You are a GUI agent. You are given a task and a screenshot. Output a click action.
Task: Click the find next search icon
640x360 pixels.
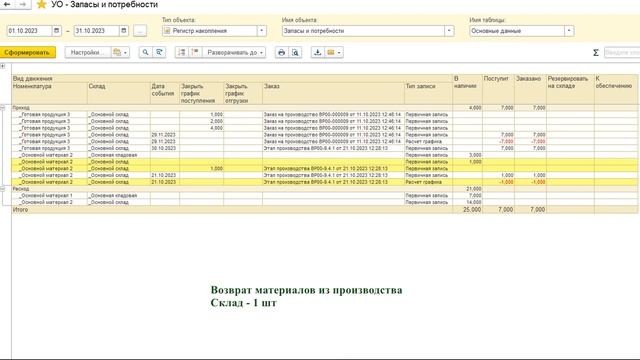(x=159, y=52)
